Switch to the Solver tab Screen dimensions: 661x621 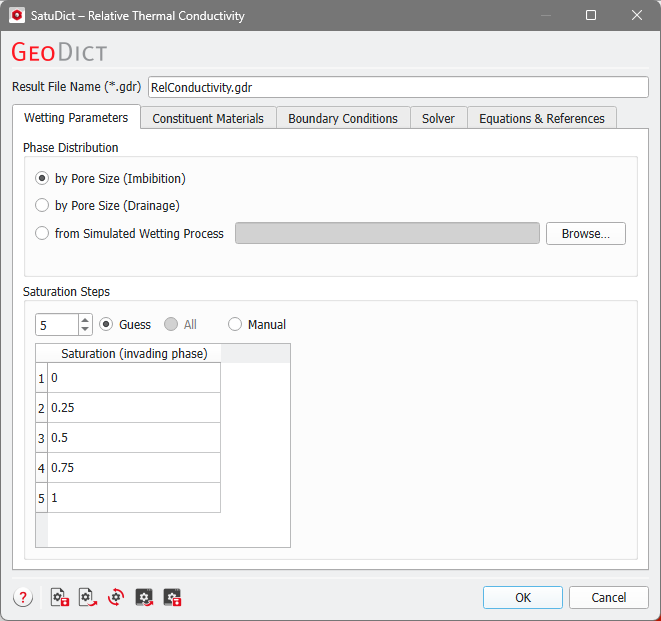[x=438, y=118]
